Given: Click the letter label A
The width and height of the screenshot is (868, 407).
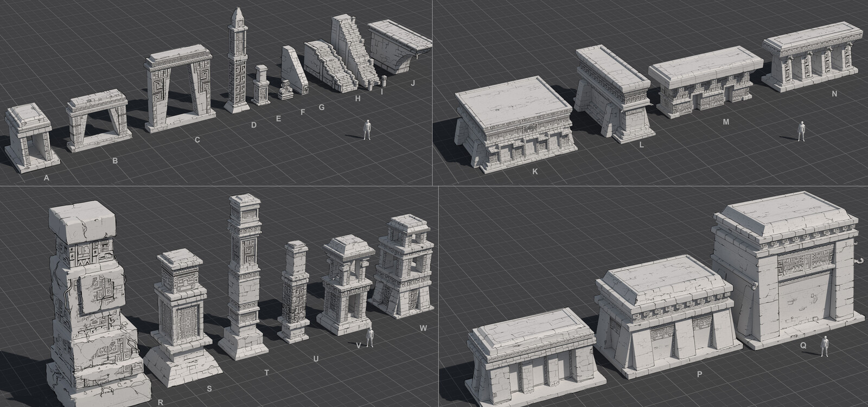Looking at the screenshot, I should [47, 177].
